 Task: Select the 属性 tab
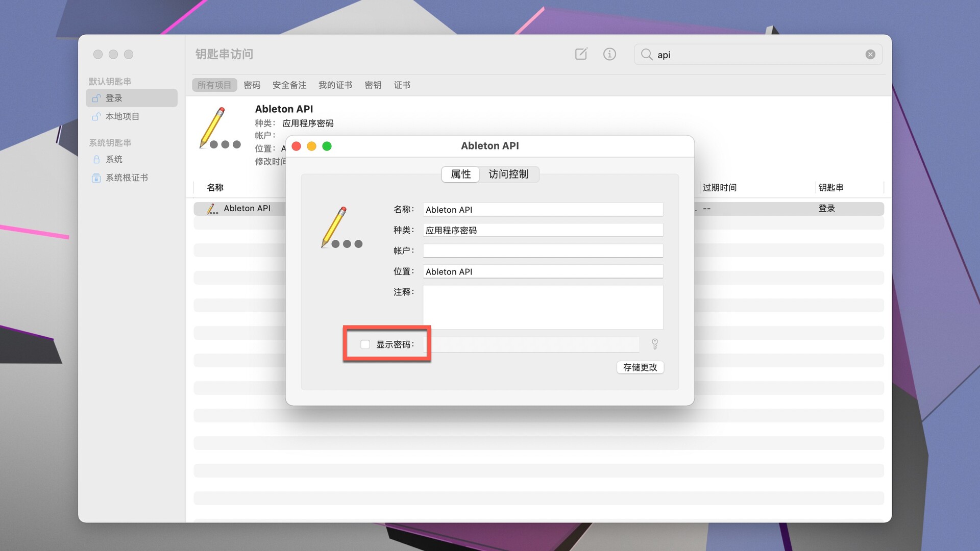[460, 174]
